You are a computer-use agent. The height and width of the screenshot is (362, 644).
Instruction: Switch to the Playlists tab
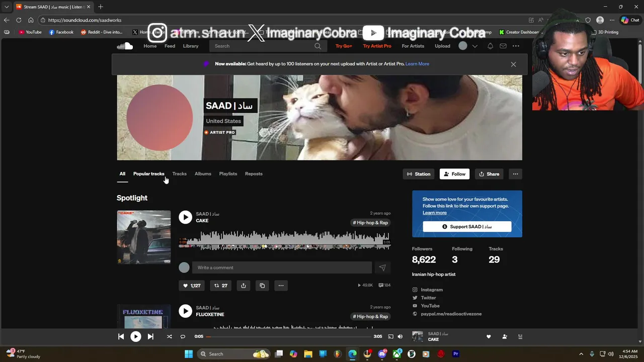pyautogui.click(x=228, y=174)
